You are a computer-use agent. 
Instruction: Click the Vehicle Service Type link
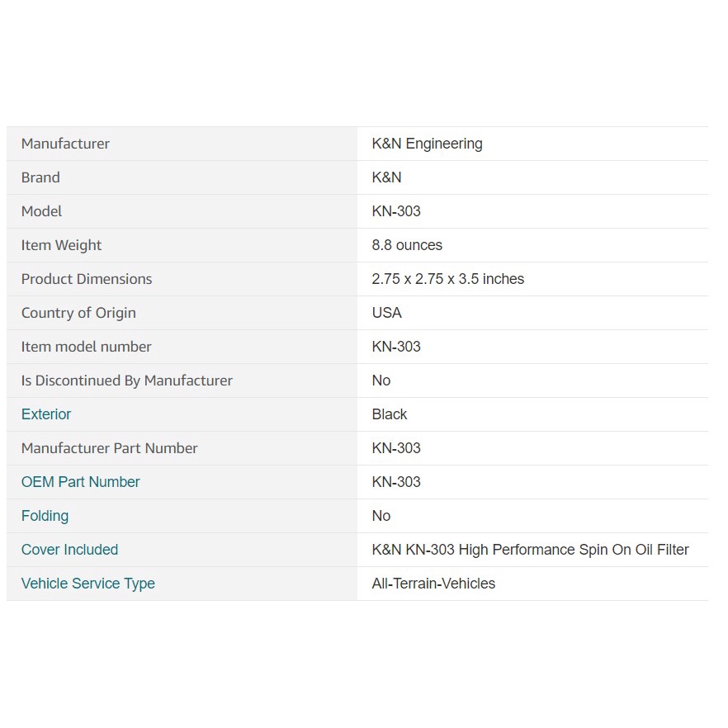87,584
